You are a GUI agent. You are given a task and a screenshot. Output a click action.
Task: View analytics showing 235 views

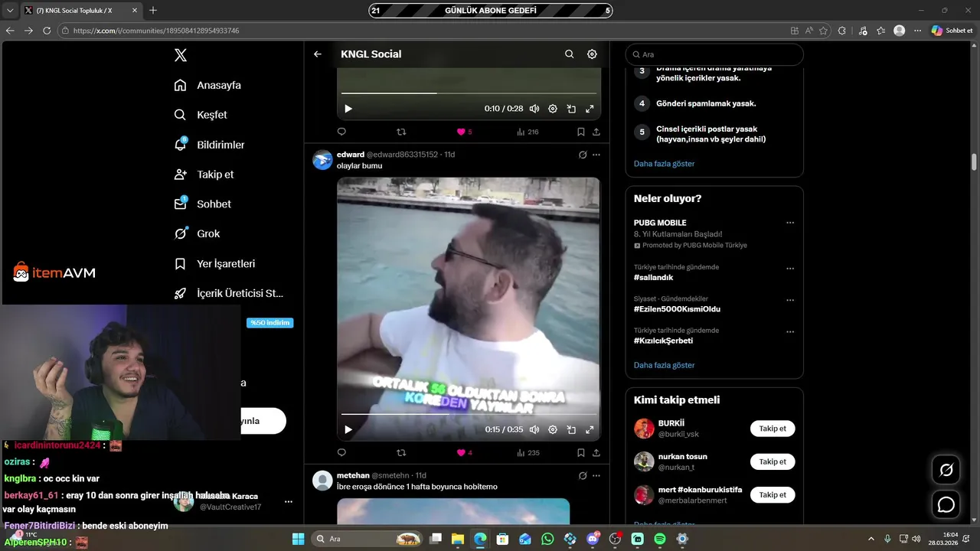click(528, 452)
